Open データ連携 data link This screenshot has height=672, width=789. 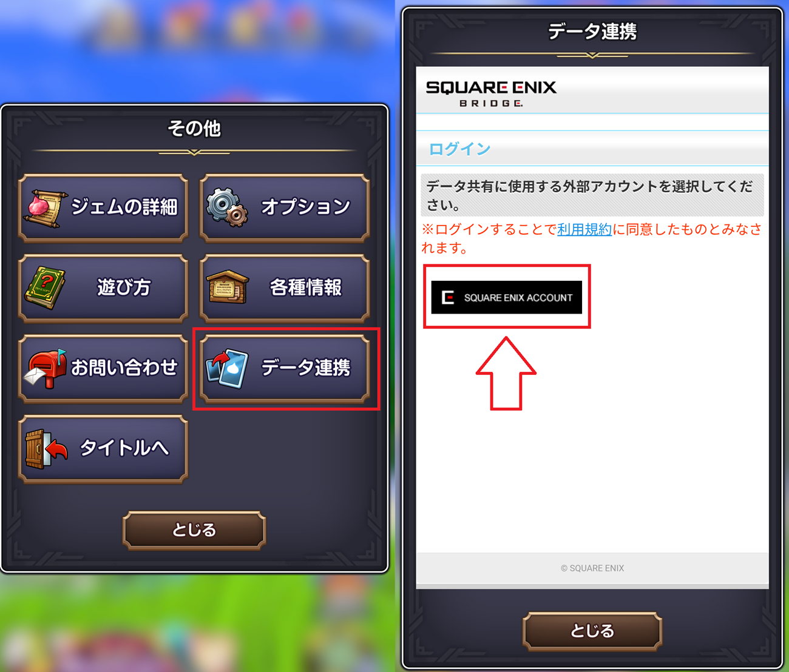tap(285, 368)
